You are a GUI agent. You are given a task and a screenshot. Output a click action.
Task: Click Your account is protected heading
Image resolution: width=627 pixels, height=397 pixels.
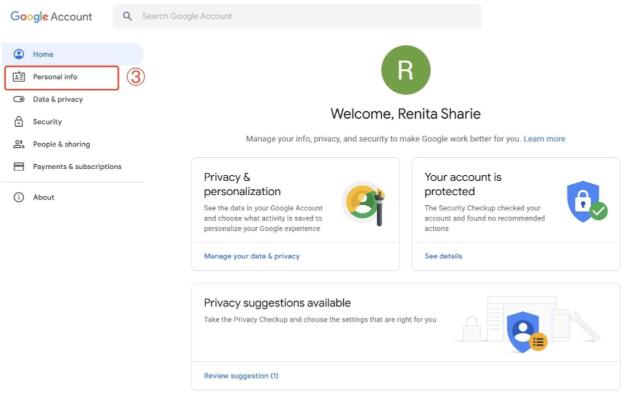pyautogui.click(x=463, y=184)
